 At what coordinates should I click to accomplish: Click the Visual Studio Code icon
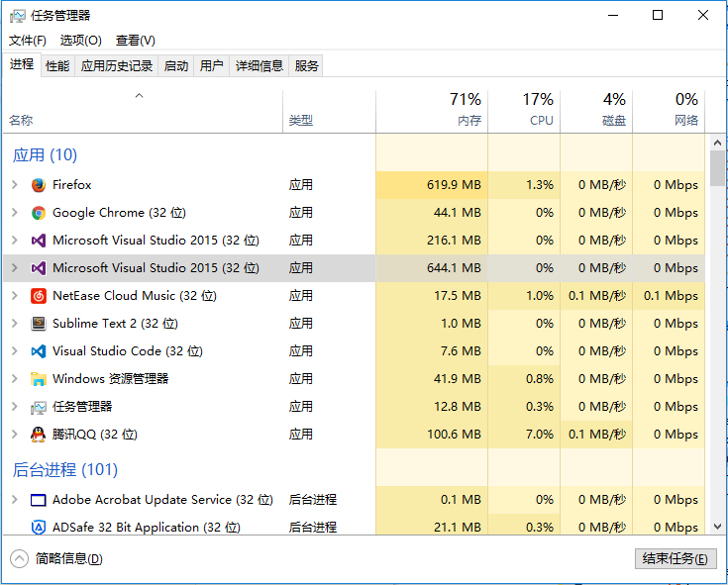point(38,351)
